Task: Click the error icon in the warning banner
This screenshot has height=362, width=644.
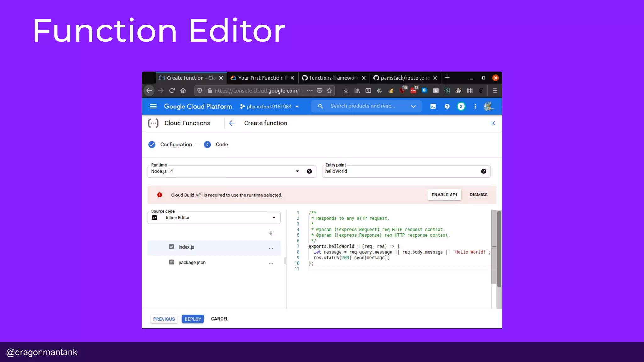Action: click(159, 195)
